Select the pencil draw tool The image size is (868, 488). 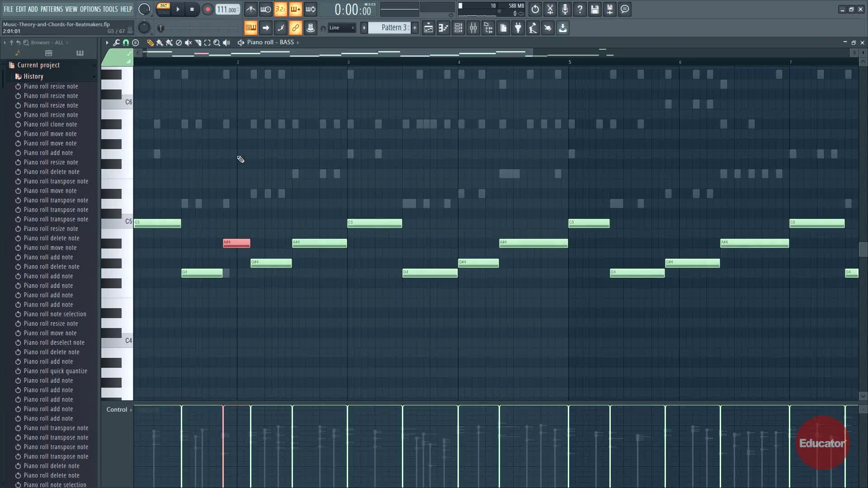(150, 42)
